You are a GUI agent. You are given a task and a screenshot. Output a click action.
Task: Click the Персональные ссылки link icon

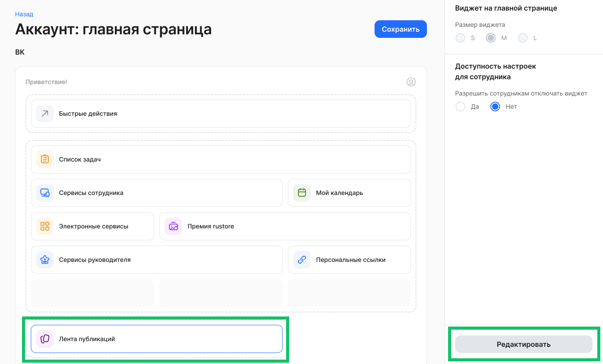click(x=301, y=259)
